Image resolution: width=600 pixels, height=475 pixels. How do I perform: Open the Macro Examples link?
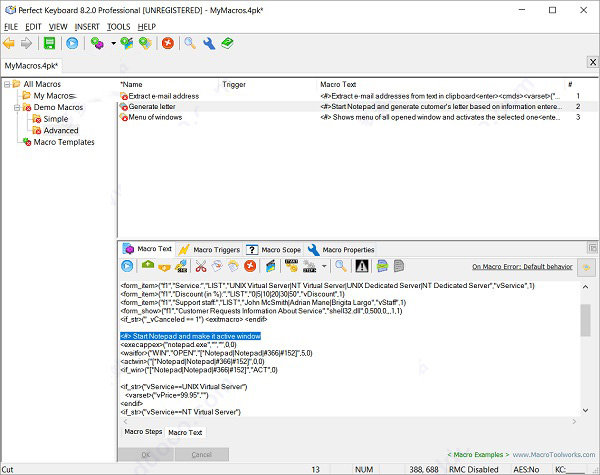478,455
